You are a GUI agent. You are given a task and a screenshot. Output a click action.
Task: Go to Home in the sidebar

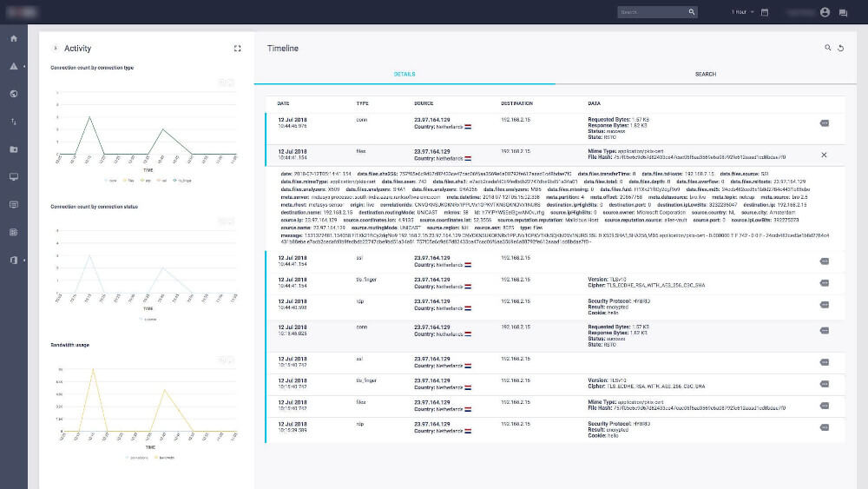(x=13, y=39)
